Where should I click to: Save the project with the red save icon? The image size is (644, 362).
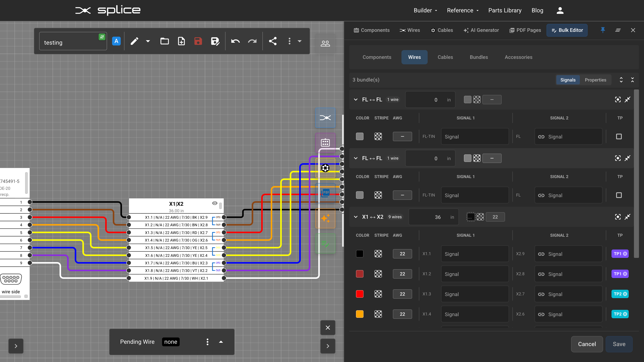tap(198, 41)
